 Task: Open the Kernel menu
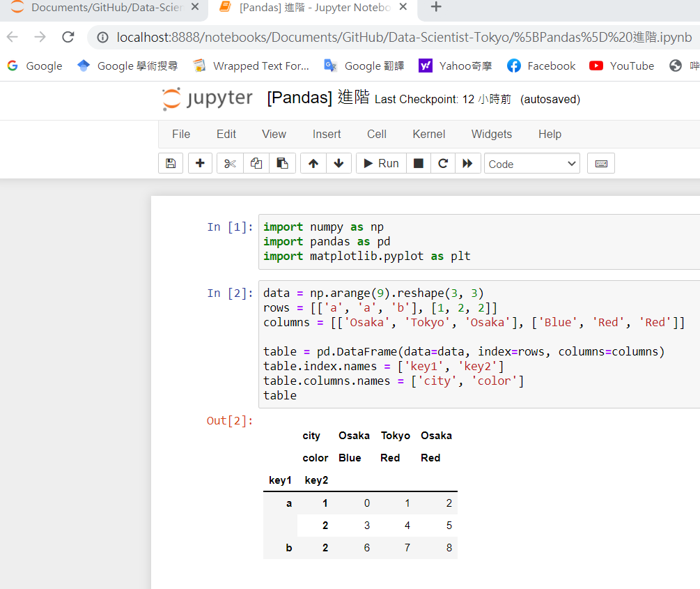(428, 134)
